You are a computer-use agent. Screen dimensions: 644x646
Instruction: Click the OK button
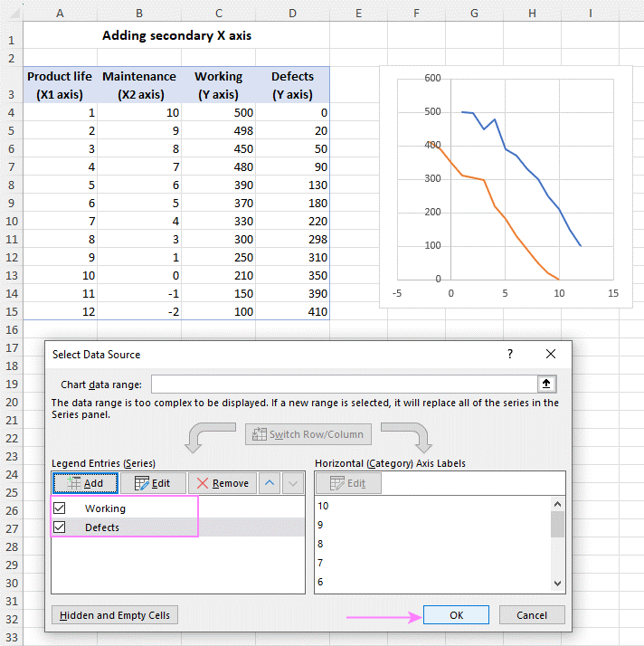456,615
